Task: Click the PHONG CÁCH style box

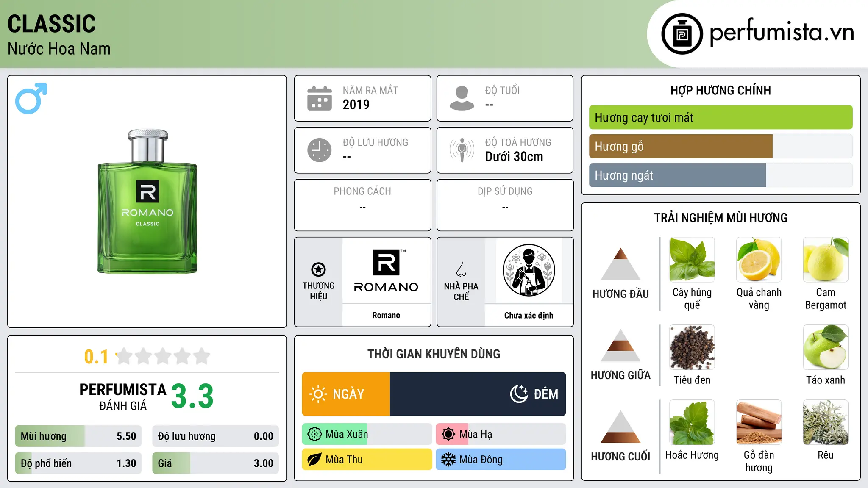Action: pos(363,205)
